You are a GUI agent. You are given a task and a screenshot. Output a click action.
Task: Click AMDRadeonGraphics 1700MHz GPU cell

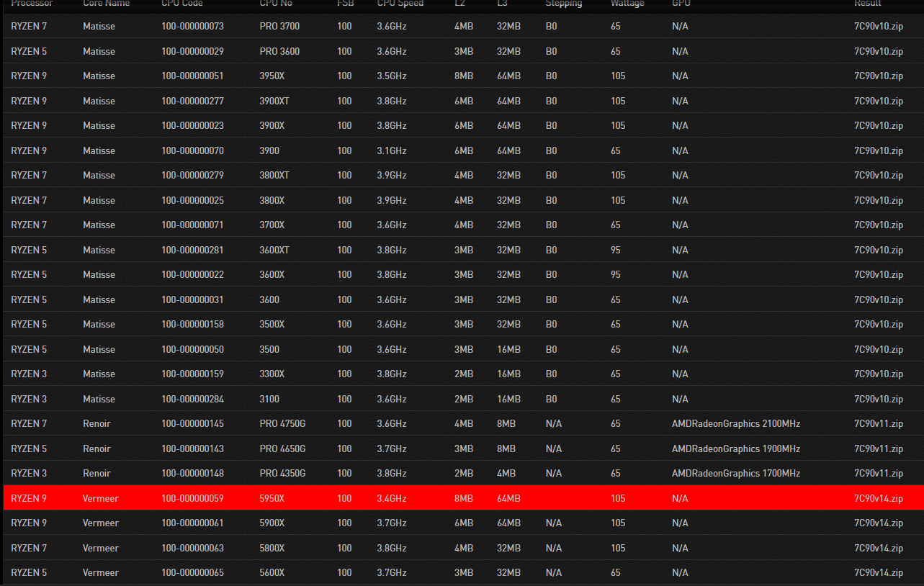[736, 473]
